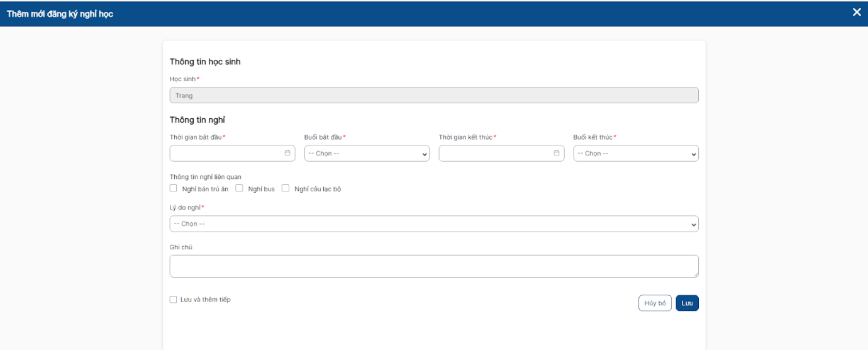868x350 pixels.
Task: Close the leave registration dialog with the X
Action: 856,13
